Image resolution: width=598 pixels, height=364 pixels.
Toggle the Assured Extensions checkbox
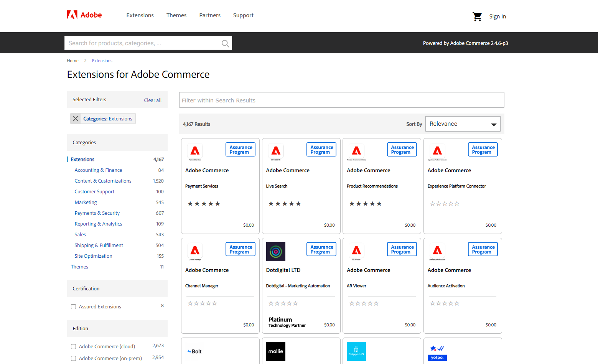pyautogui.click(x=73, y=306)
